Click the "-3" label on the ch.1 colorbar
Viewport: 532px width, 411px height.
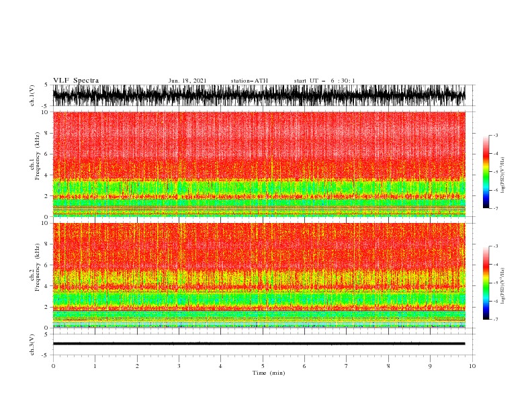[x=496, y=135]
